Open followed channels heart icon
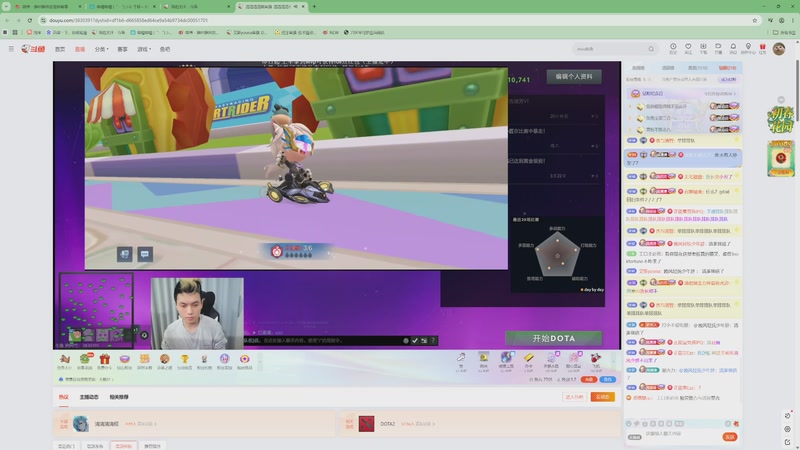 click(688, 48)
